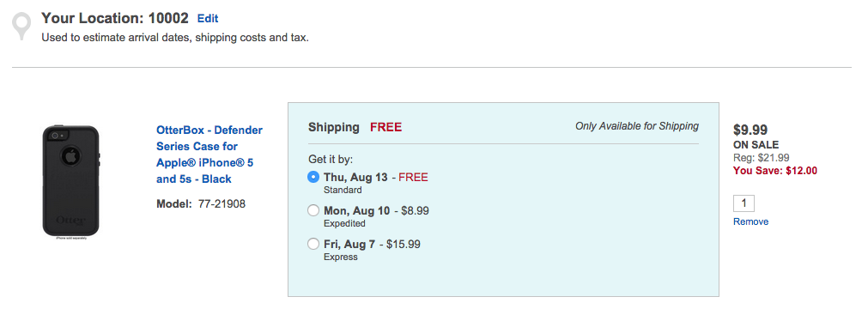Screen dimensions: 868x309
Task: Click the Express shipping speed label text
Action: tap(341, 257)
